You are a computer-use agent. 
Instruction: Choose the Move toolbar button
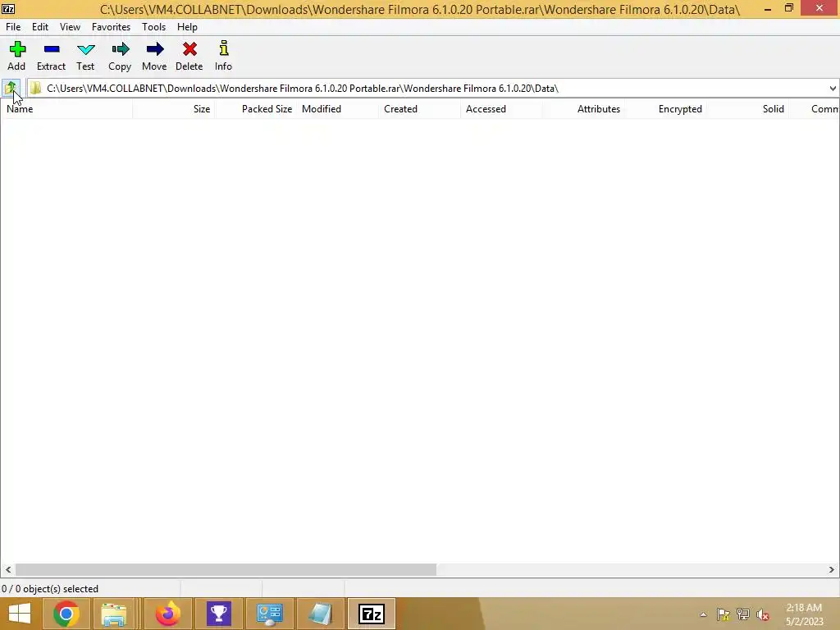pyautogui.click(x=154, y=56)
